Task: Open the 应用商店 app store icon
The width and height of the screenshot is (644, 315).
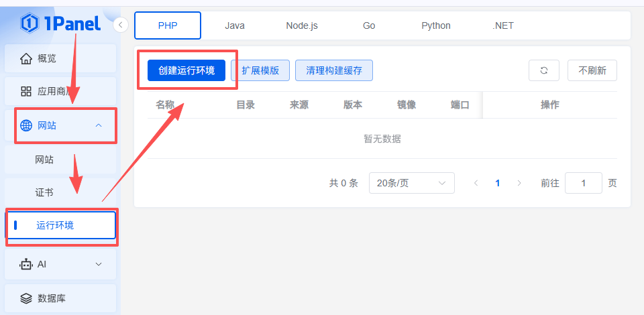Action: click(26, 91)
